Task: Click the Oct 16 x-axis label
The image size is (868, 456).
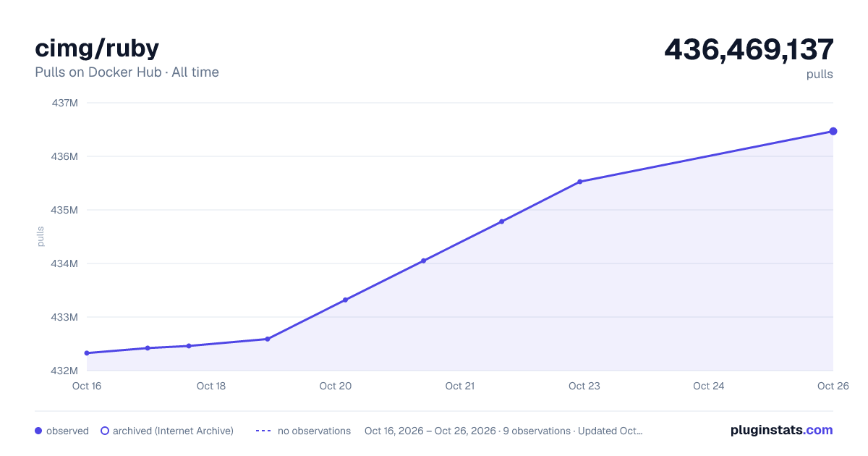Action: coord(87,386)
